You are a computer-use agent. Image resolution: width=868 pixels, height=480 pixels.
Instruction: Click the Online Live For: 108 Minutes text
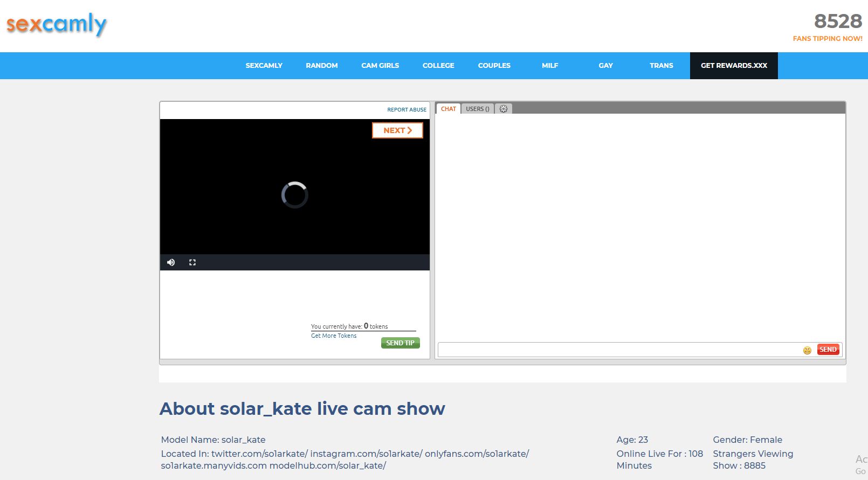660,460
